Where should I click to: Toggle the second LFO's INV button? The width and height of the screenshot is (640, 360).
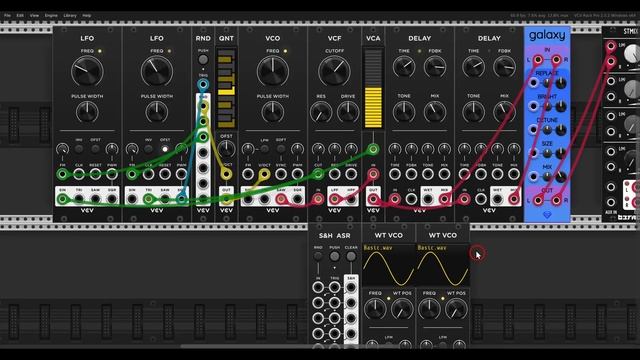[149, 149]
